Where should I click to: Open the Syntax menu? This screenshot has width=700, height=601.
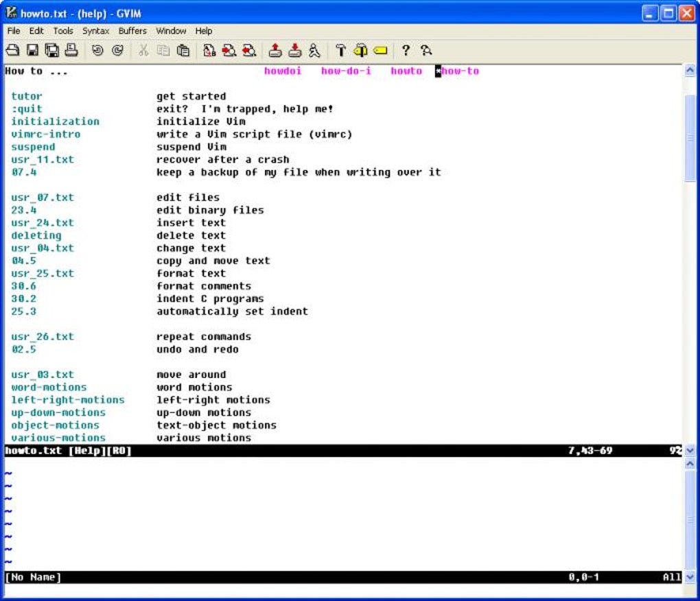click(95, 31)
